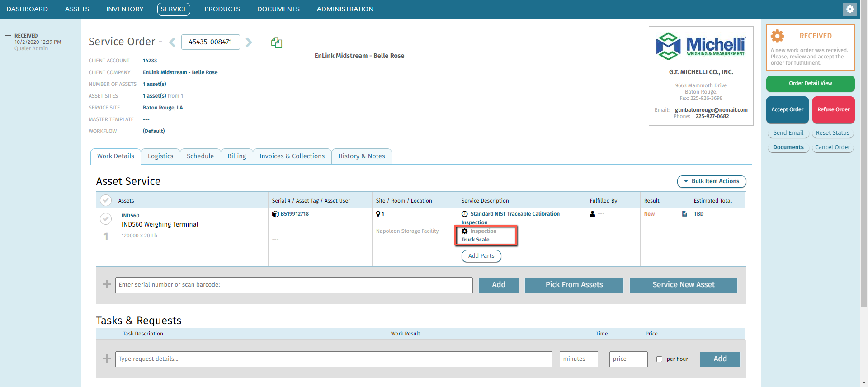Open the result document icon
Image resolution: width=868 pixels, height=387 pixels.
pos(684,214)
